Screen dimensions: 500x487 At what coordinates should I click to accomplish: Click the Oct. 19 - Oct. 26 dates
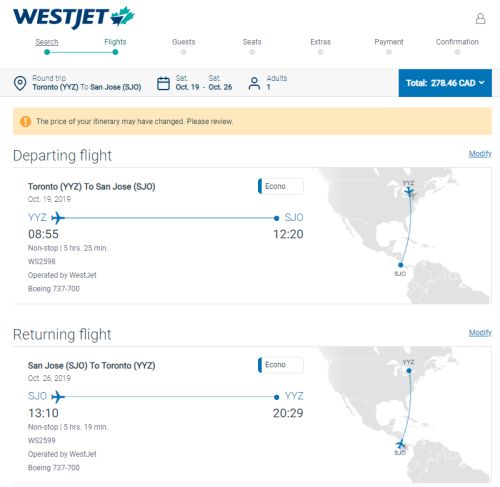point(204,87)
